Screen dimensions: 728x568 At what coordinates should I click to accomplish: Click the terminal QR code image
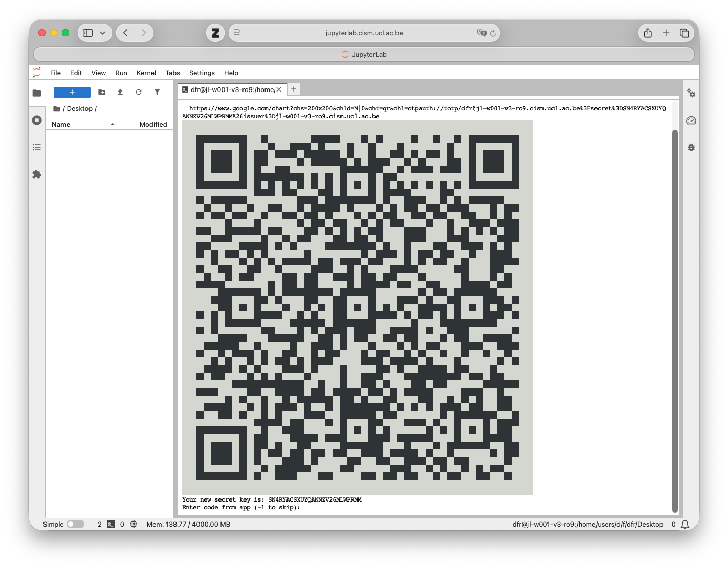click(x=358, y=307)
